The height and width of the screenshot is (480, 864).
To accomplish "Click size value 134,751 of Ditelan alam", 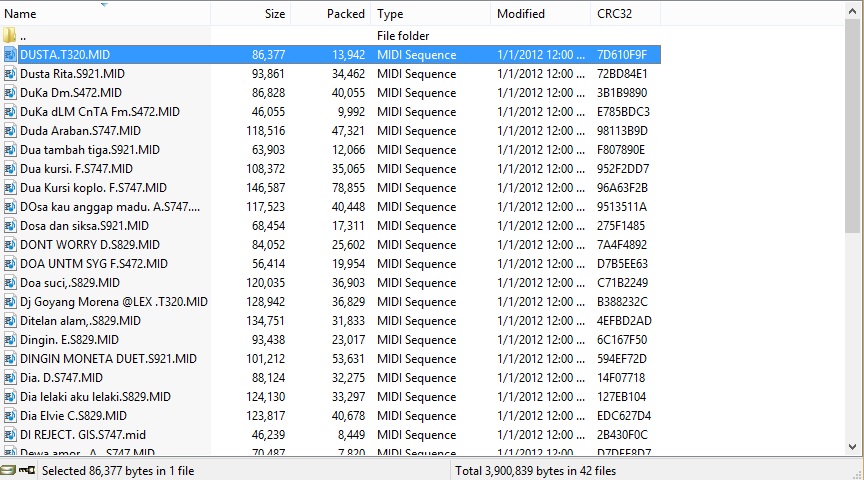I will pyautogui.click(x=266, y=321).
